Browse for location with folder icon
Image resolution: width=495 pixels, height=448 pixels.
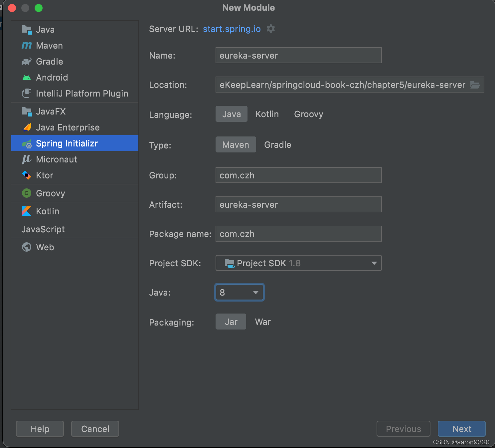click(475, 85)
